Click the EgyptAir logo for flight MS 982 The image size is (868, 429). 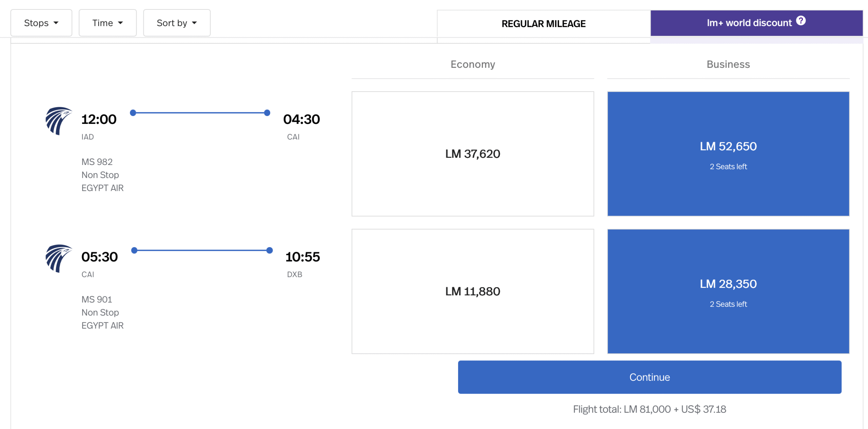click(x=58, y=121)
